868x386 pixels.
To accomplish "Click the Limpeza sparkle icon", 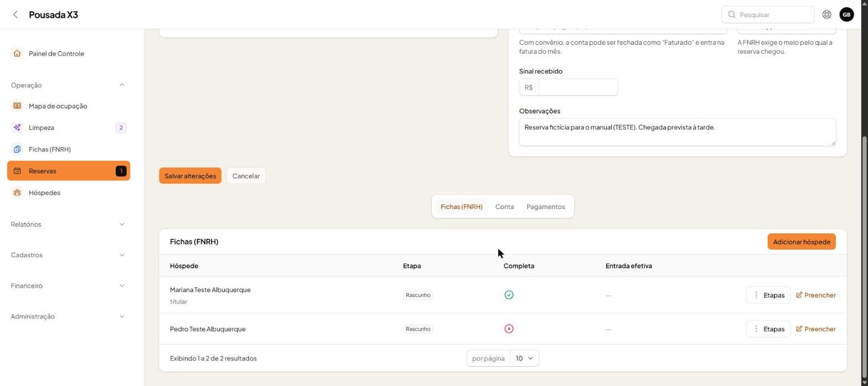I will click(x=17, y=128).
